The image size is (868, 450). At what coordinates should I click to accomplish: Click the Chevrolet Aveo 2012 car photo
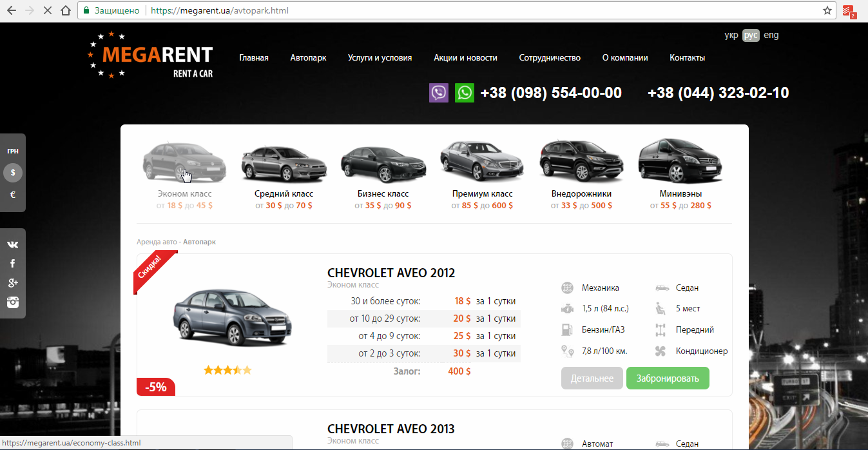coord(232,319)
